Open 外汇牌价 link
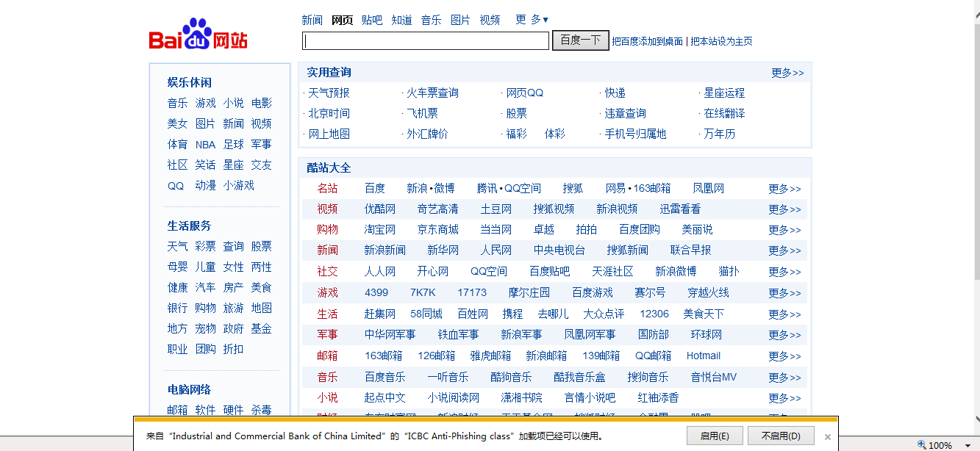Screen dimensions: 980x451 (428, 134)
